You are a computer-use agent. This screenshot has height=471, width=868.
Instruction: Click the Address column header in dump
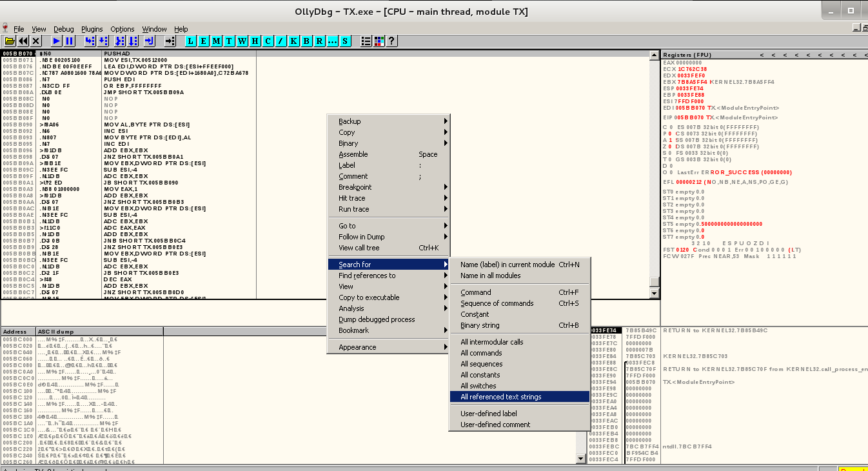point(18,332)
